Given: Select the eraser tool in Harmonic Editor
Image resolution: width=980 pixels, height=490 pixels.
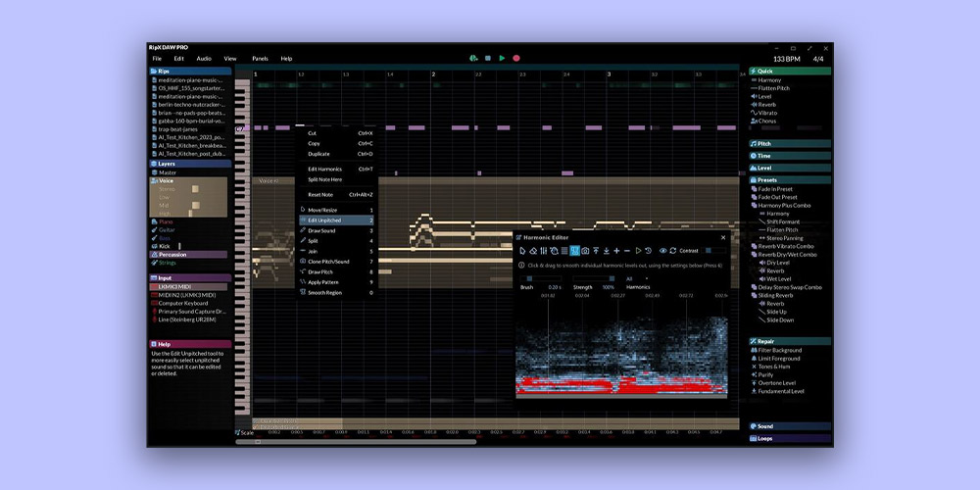Looking at the screenshot, I should 533,251.
